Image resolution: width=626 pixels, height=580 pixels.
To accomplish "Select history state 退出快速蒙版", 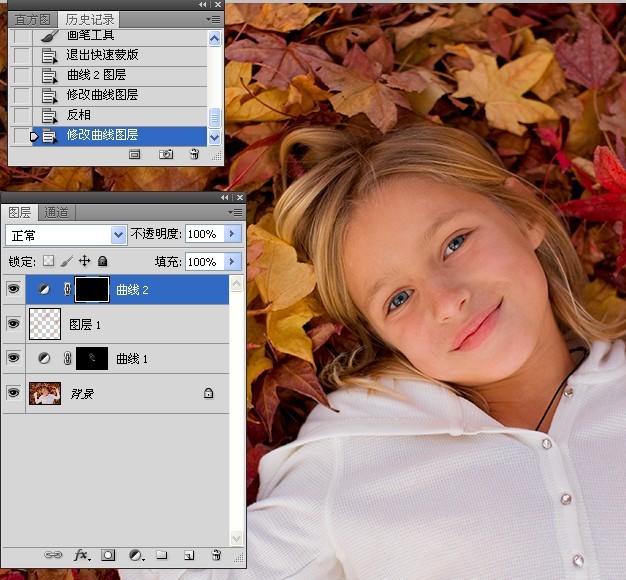I will point(120,55).
